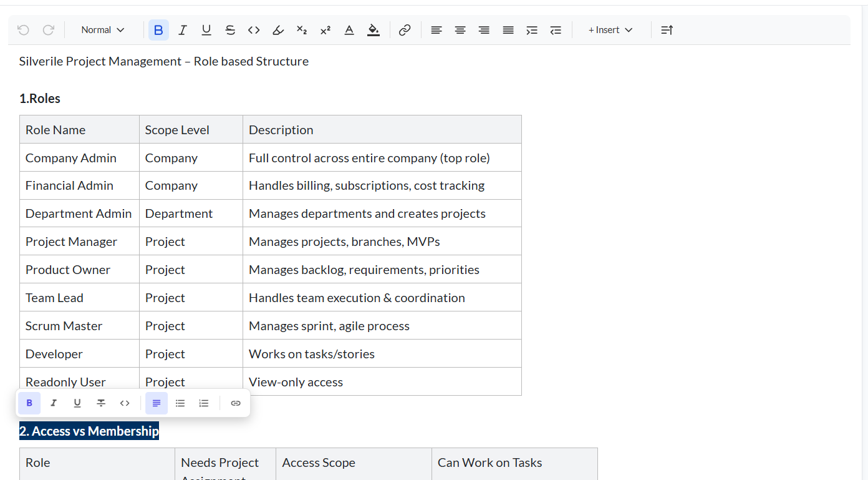Increase indent
868x480 pixels.
532,30
